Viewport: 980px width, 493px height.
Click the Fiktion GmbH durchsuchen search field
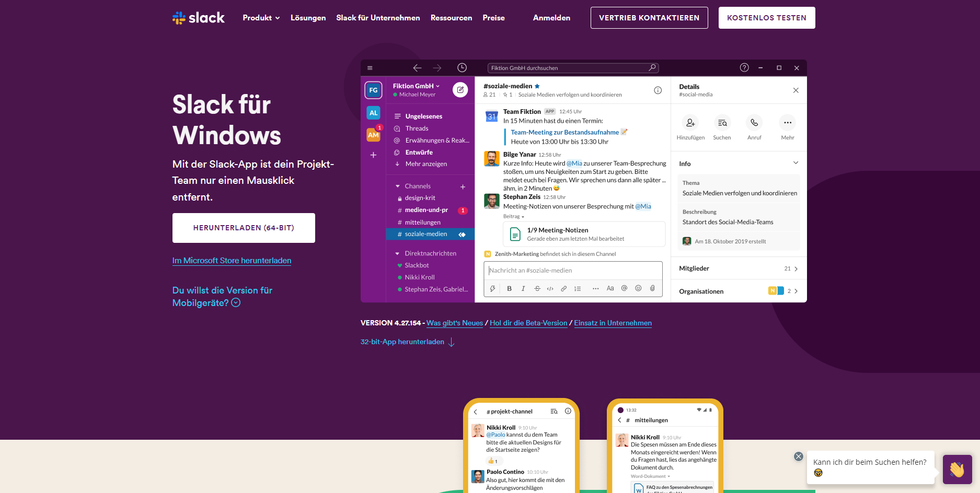[573, 68]
